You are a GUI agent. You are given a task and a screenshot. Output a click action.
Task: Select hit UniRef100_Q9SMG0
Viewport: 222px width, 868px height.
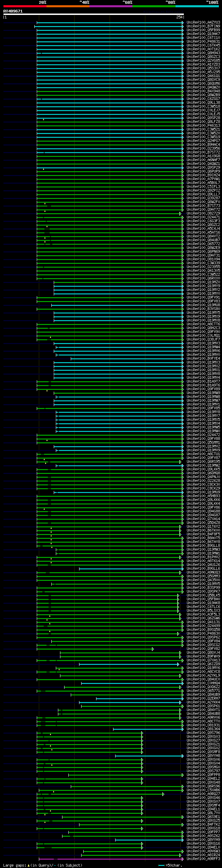click(x=203, y=767)
